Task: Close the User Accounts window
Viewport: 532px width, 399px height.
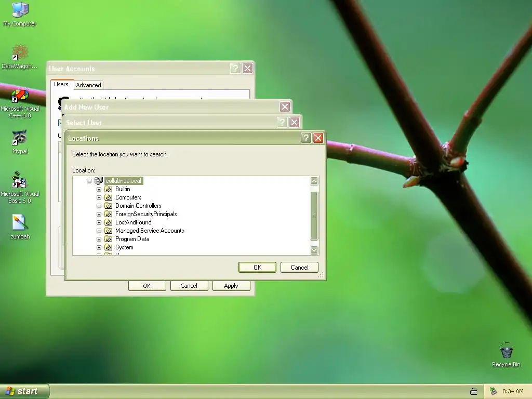Action: point(247,69)
